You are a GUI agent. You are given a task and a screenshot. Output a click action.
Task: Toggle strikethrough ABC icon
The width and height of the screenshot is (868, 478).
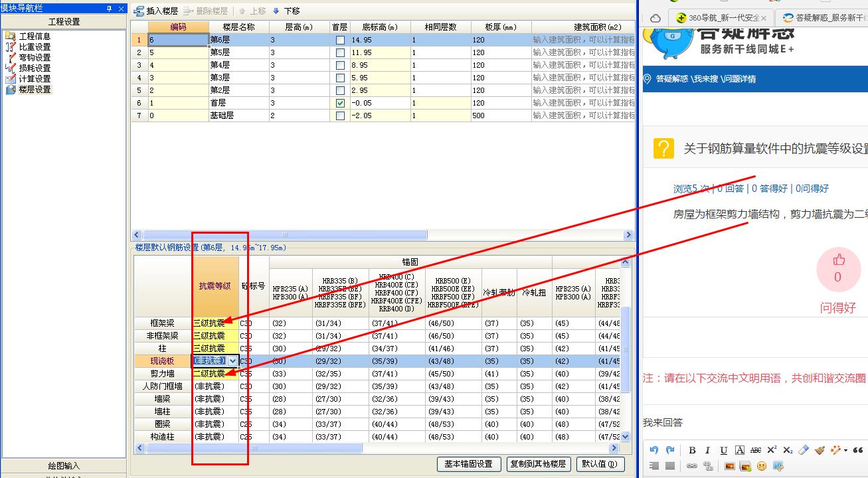click(x=756, y=450)
